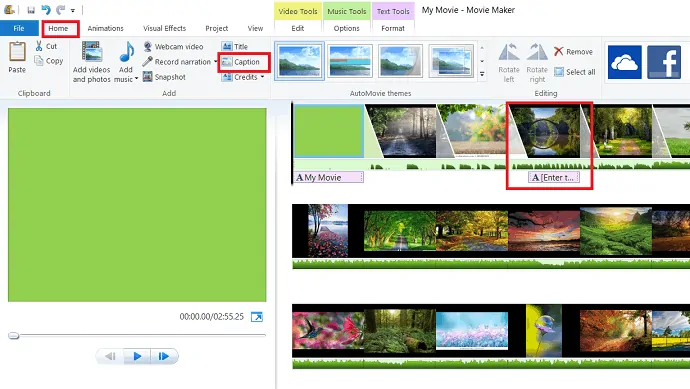Expand the Credits dropdown arrow
Image resolution: width=690 pixels, height=389 pixels.
tap(263, 77)
